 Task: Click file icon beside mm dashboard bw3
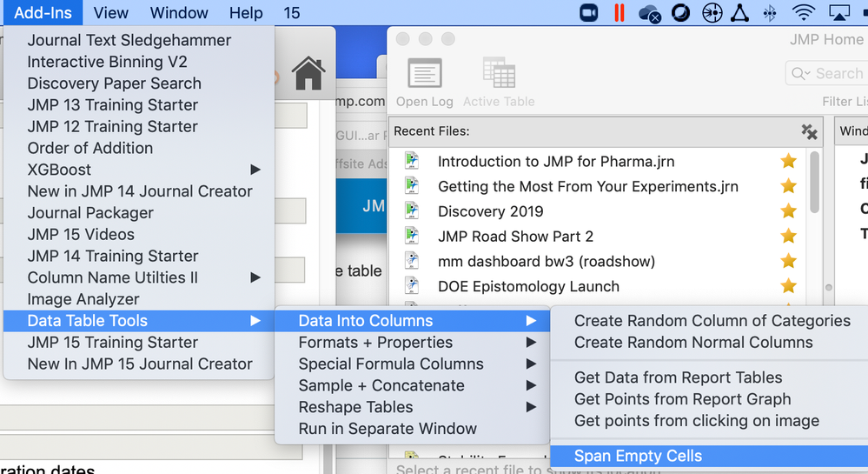click(x=412, y=261)
